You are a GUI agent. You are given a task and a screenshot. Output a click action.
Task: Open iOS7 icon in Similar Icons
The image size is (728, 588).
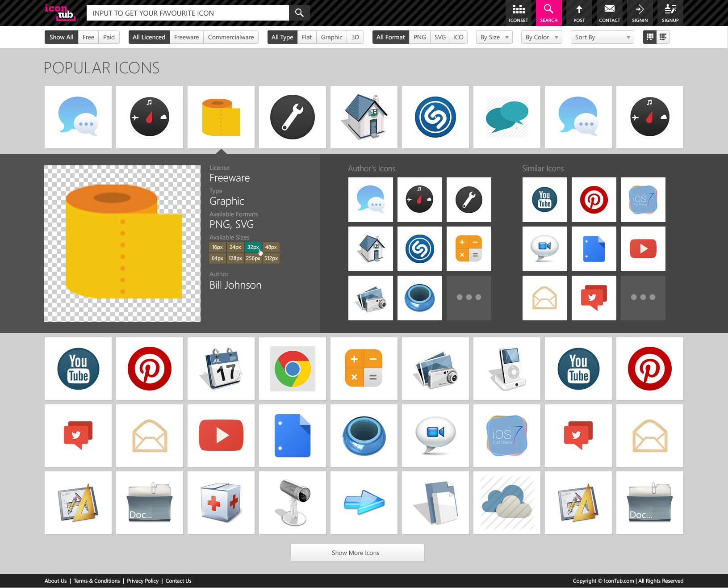(x=643, y=200)
